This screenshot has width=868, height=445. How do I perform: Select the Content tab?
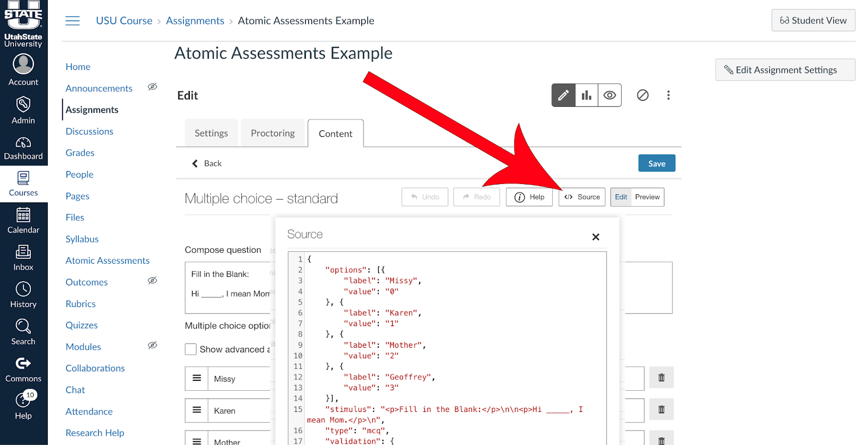[335, 133]
